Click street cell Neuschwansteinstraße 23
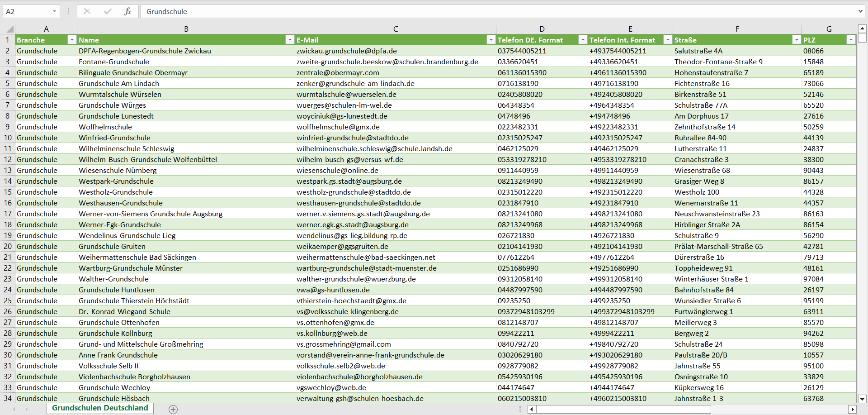The height and width of the screenshot is (415, 868). [737, 214]
